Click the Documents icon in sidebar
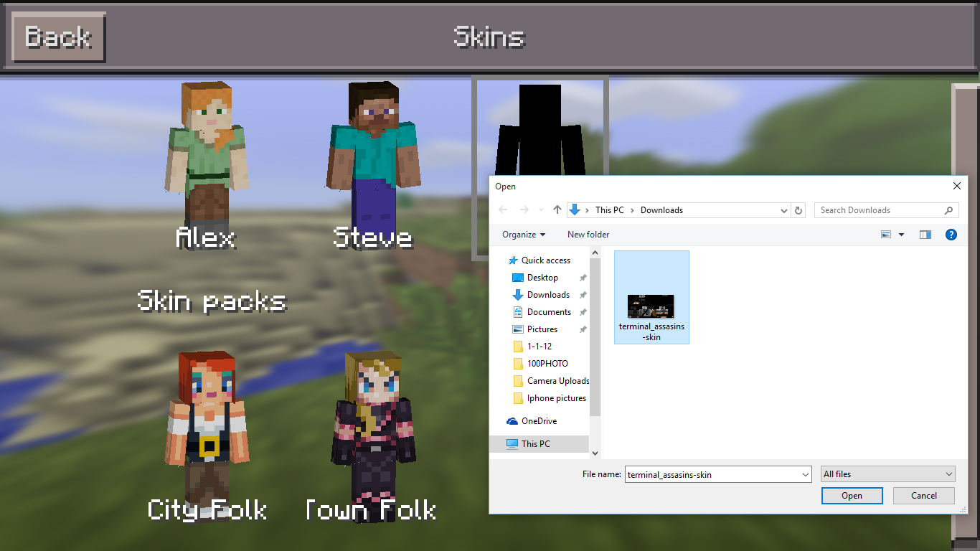Viewport: 980px width, 551px height. click(x=518, y=312)
